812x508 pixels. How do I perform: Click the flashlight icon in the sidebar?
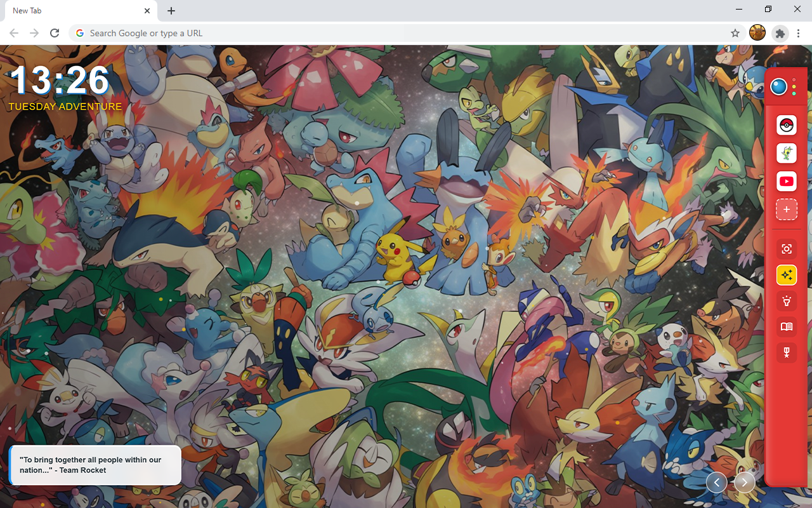(x=786, y=301)
